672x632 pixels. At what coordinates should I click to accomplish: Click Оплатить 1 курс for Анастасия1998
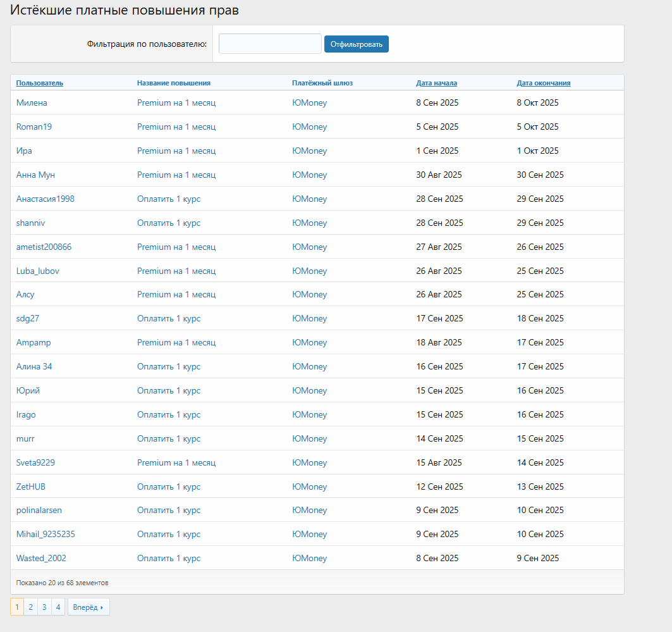[x=168, y=199]
